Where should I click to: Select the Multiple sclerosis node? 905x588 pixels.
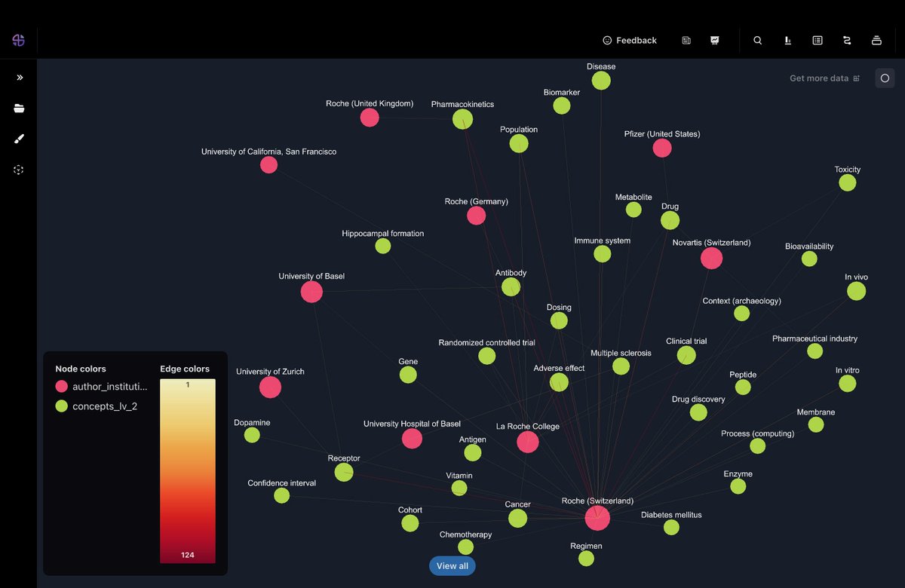[621, 366]
